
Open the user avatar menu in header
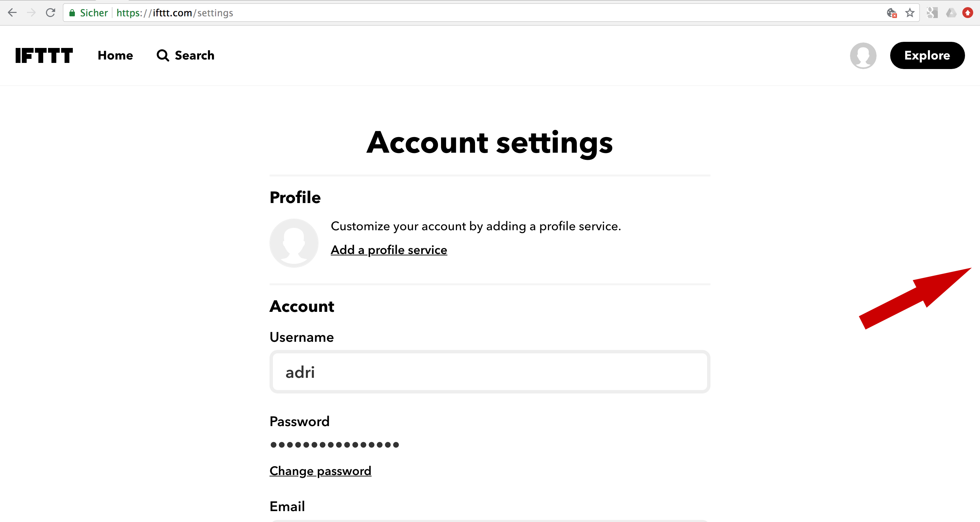tap(863, 55)
